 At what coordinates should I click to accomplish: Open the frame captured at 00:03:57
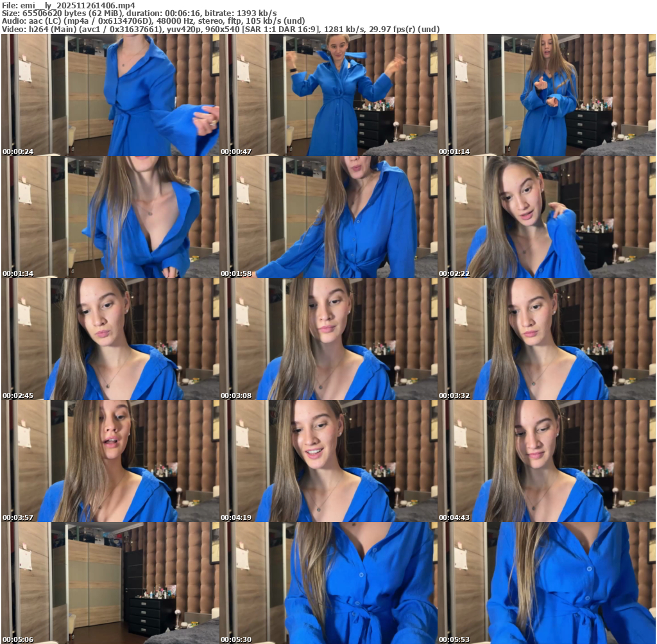tap(110, 461)
